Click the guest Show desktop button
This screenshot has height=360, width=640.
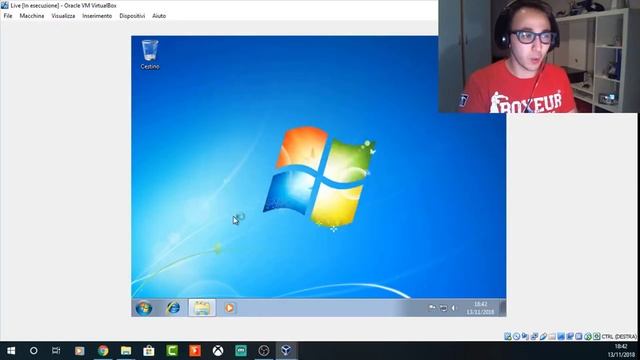(503, 308)
